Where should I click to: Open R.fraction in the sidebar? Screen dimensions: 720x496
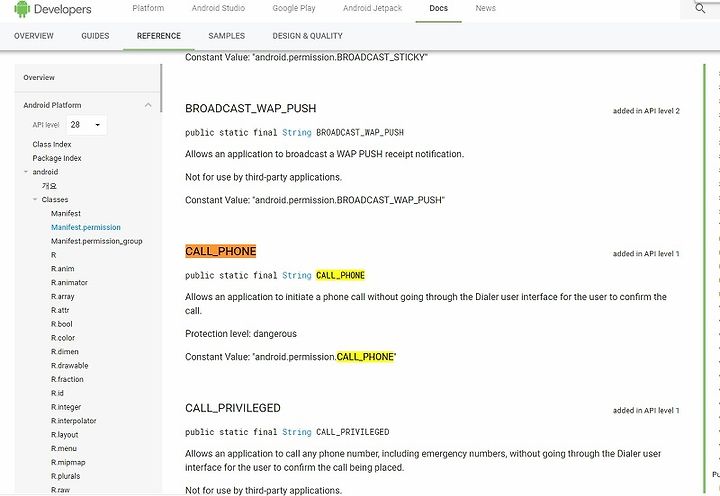tap(68, 379)
